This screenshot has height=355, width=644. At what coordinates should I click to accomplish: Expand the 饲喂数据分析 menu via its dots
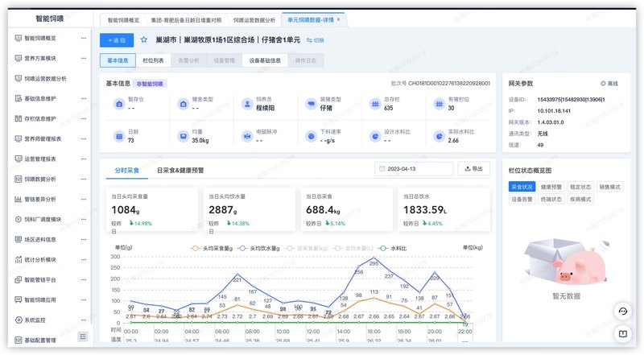tap(84, 180)
